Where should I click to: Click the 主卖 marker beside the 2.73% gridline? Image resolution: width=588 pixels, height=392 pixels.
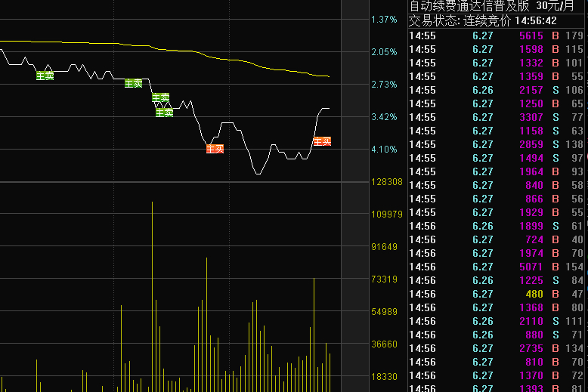point(134,83)
